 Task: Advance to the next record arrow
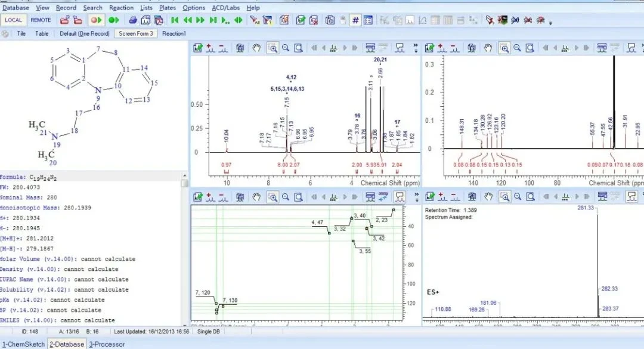(x=200, y=20)
